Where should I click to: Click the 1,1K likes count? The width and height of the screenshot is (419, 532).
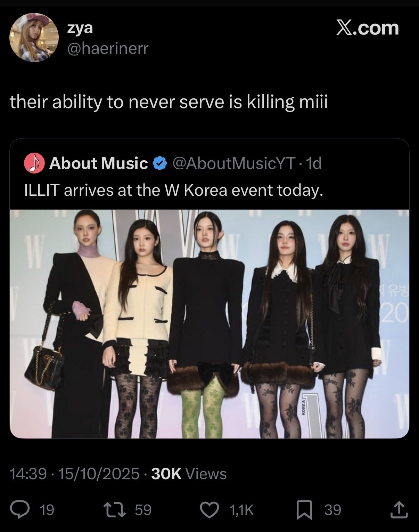pos(241,510)
